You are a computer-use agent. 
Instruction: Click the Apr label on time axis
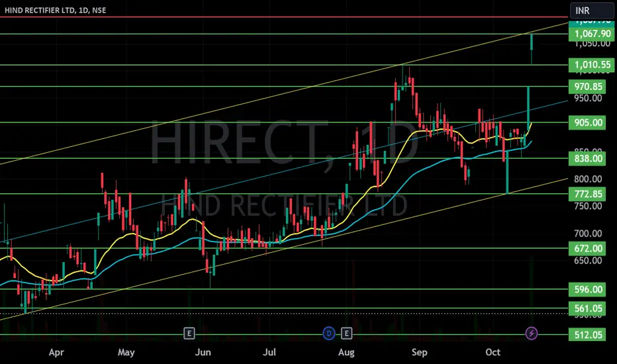tap(56, 352)
